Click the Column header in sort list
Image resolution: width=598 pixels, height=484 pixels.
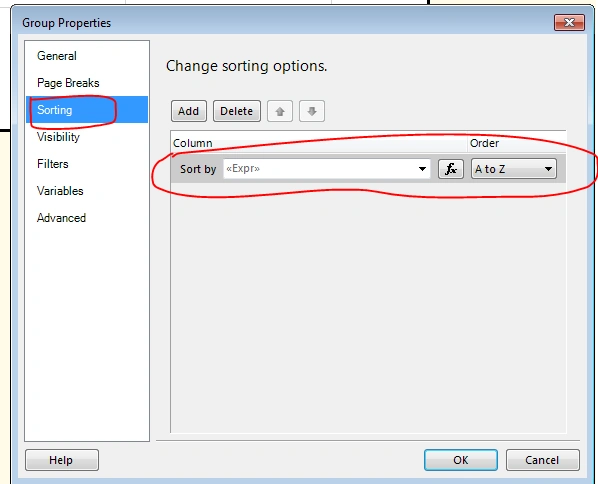193,143
